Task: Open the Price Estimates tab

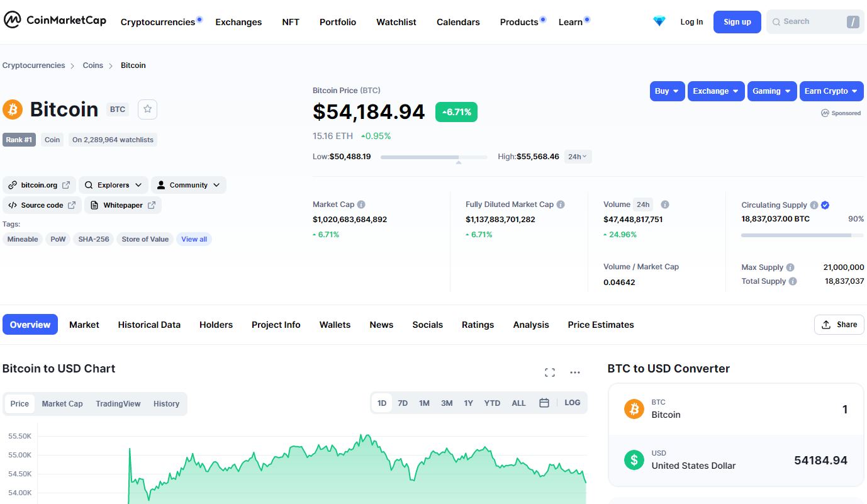Action: [601, 325]
